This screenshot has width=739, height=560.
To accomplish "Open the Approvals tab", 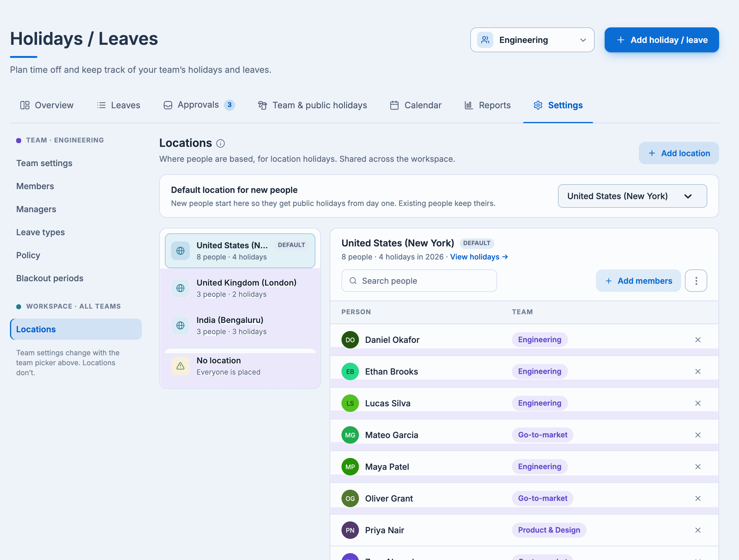I will (199, 105).
